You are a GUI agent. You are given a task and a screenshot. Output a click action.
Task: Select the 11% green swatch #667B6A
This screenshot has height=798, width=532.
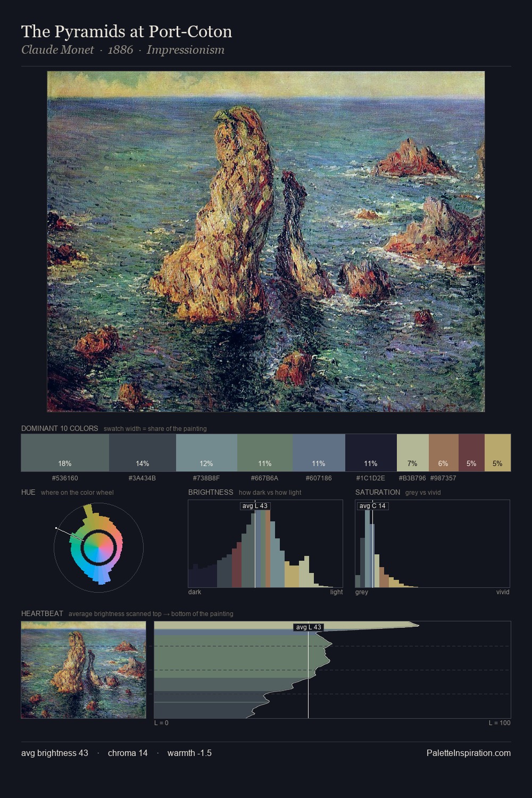pos(265,453)
